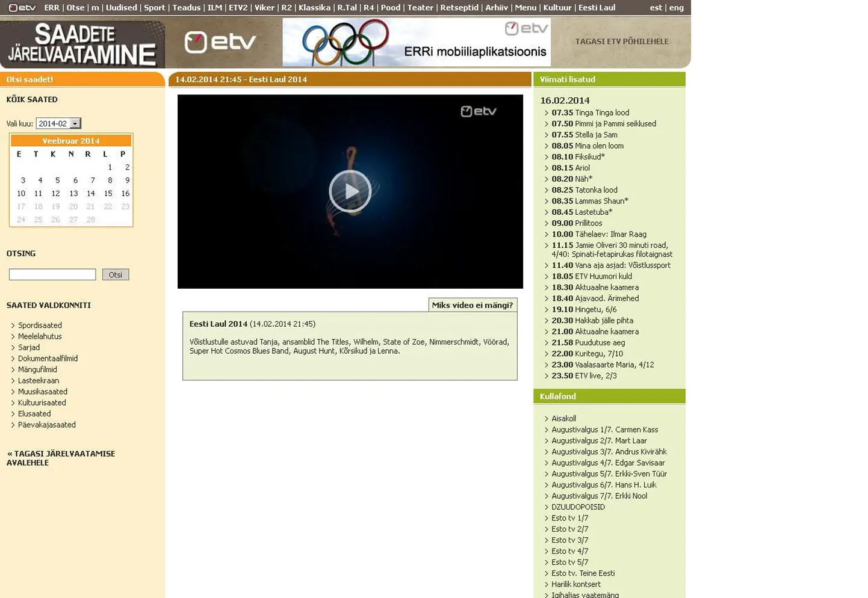Image resolution: width=868 pixels, height=598 pixels.
Task: Open 18.30 Aktuaalne kaamera
Action: pyautogui.click(x=595, y=288)
